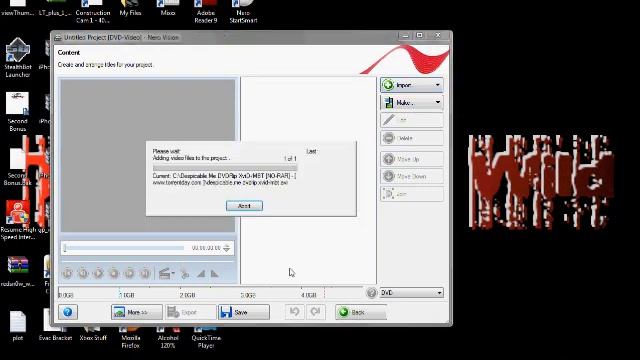
Task: Abort adding video files to the project
Action: (244, 206)
